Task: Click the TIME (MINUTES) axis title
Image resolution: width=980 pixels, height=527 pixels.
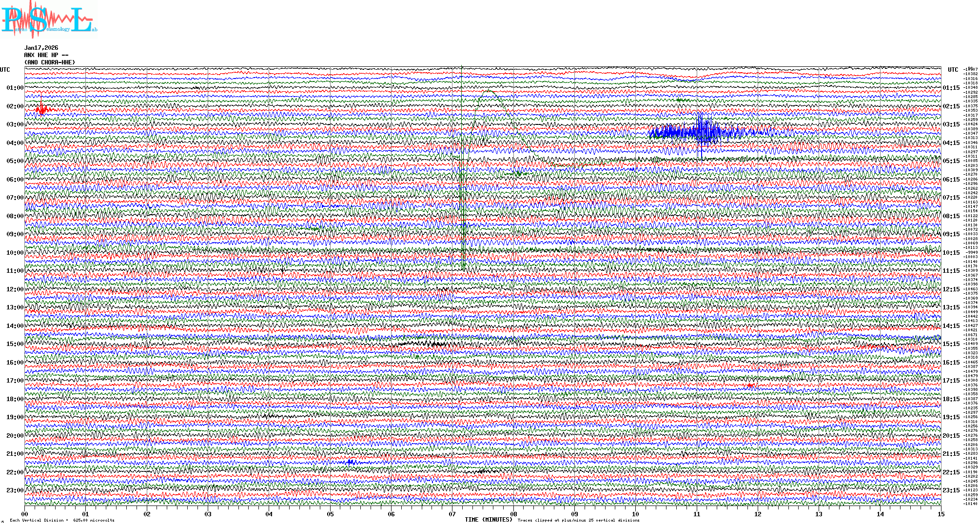Action: coord(489,520)
